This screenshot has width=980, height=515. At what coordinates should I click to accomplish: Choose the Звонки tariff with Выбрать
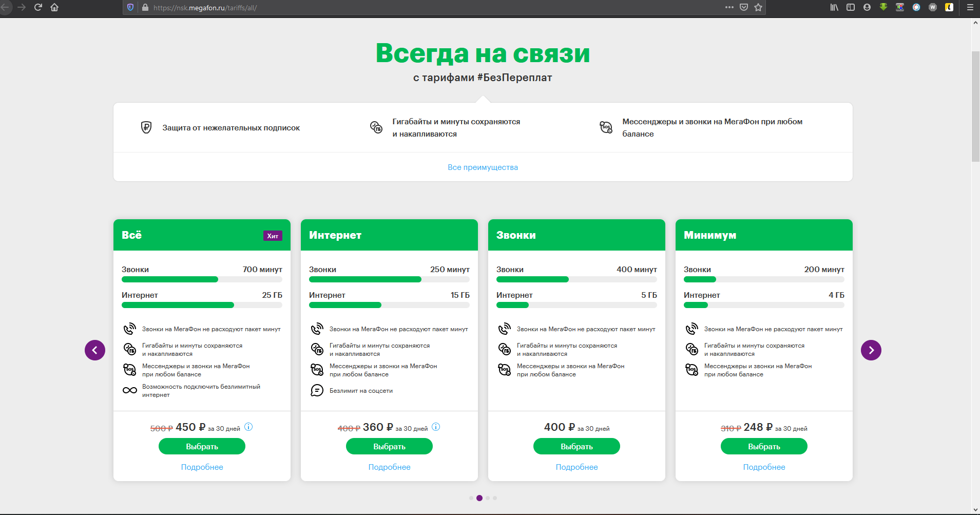[x=577, y=447]
